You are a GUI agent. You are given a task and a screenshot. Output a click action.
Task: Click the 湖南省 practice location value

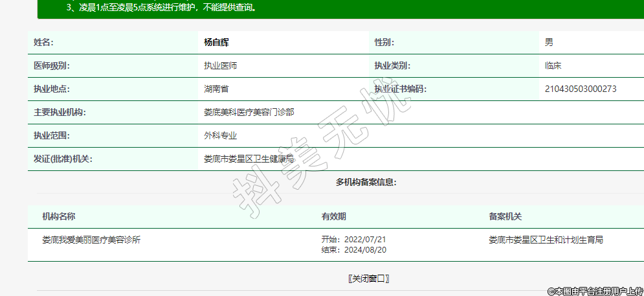[216, 89]
